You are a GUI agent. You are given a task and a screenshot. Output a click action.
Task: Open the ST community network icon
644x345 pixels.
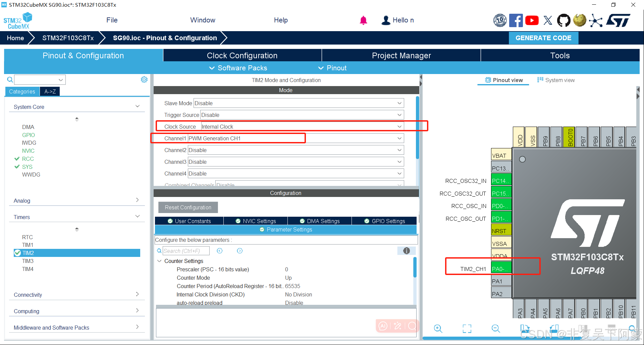[596, 20]
